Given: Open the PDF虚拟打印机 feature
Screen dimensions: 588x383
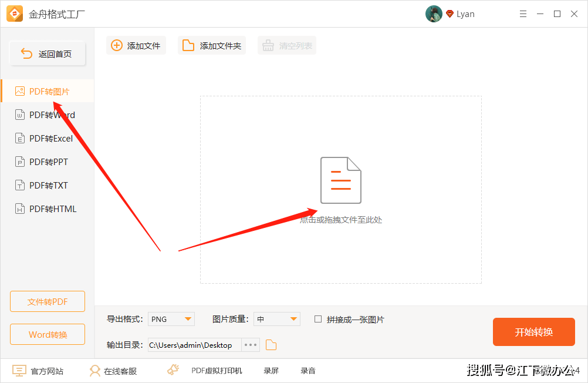Looking at the screenshot, I should point(215,370).
